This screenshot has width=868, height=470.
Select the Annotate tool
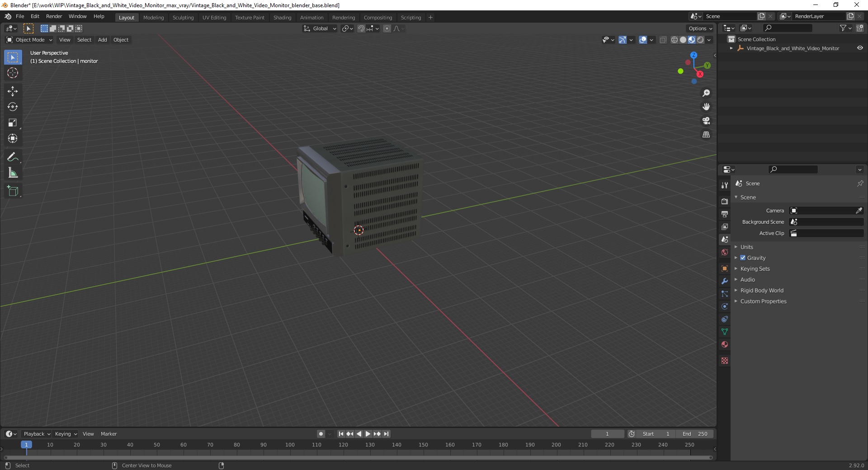[13, 157]
